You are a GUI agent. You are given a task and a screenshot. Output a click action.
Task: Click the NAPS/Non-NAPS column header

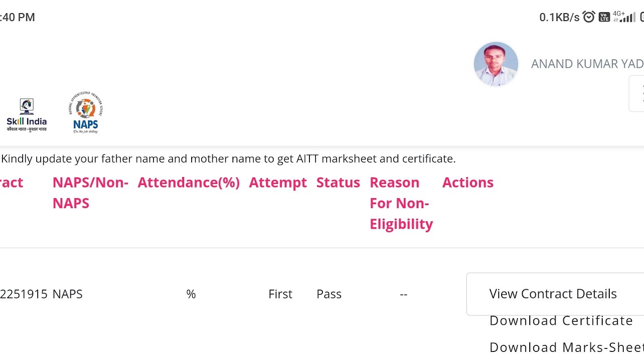point(91,193)
